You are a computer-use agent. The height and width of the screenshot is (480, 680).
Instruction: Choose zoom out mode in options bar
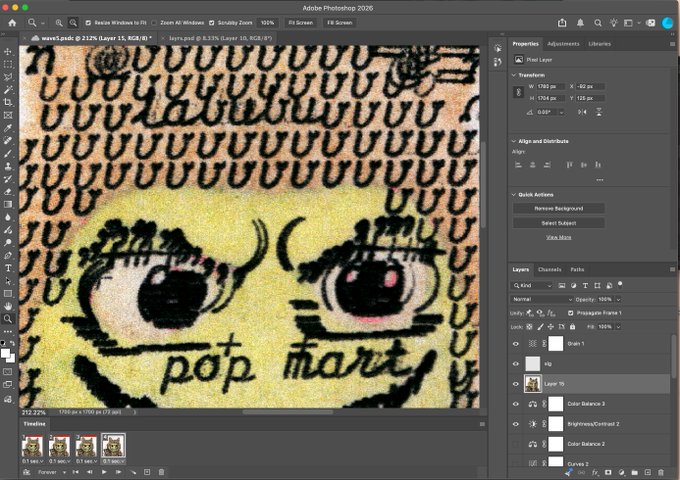point(73,23)
